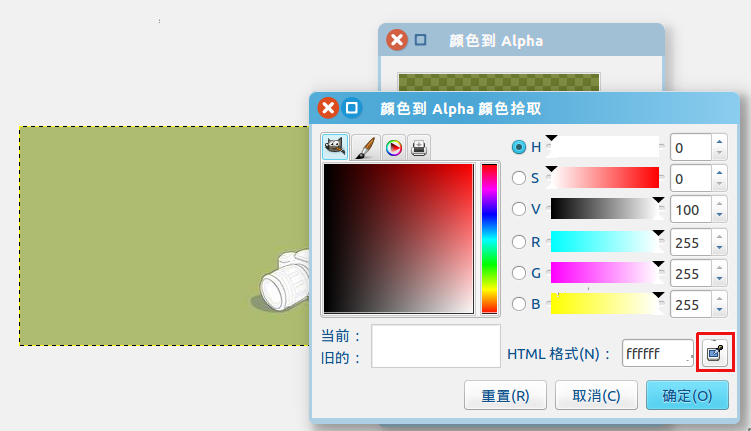This screenshot has height=431, width=751.
Task: Confirm with the 确定(O) button
Action: pyautogui.click(x=687, y=396)
